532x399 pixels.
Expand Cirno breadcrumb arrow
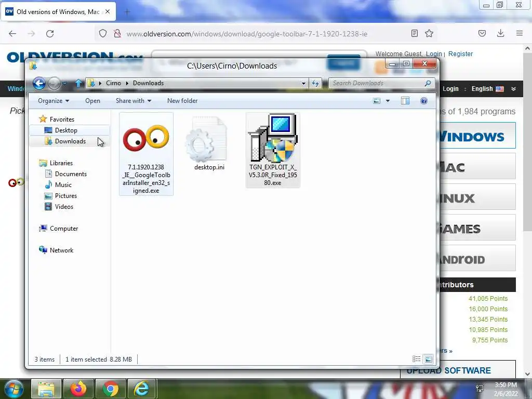[127, 83]
